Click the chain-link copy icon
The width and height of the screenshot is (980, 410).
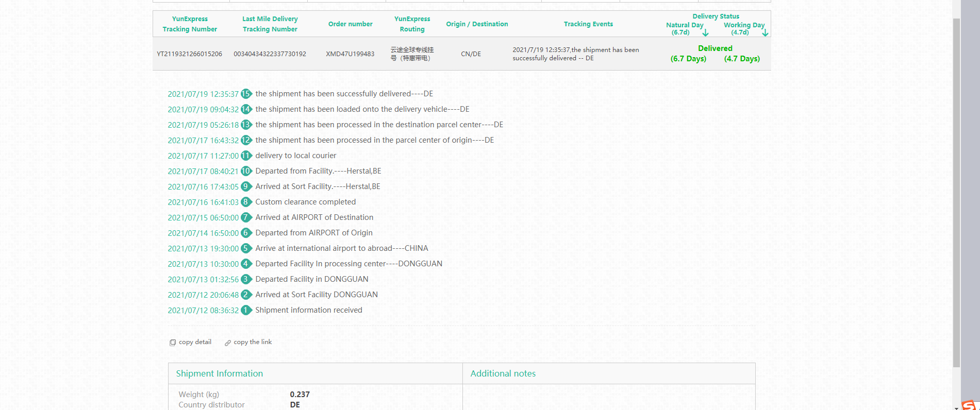tap(227, 343)
